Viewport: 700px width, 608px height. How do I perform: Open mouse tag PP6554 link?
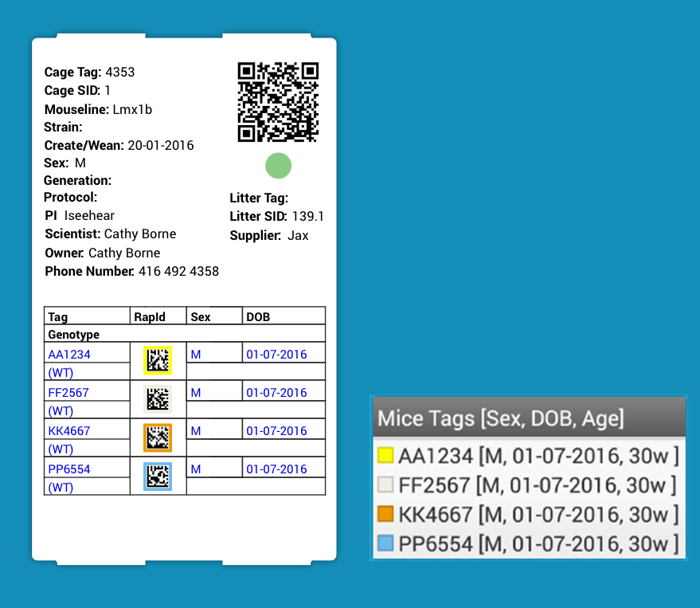69,469
